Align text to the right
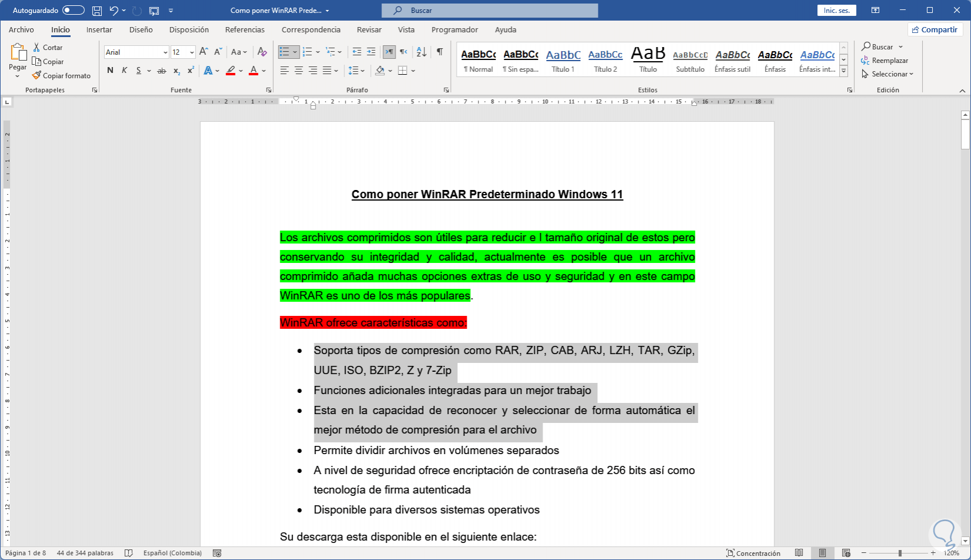The image size is (971, 560). tap(313, 71)
